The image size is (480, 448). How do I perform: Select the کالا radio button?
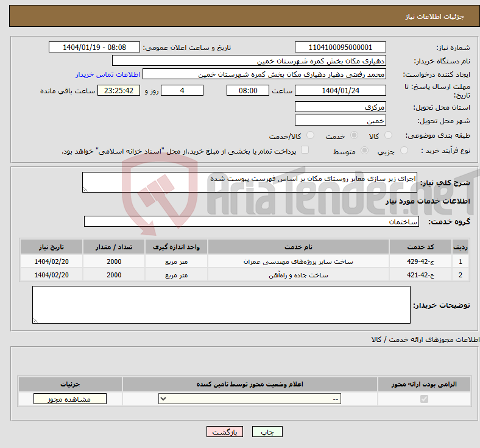tap(388, 135)
